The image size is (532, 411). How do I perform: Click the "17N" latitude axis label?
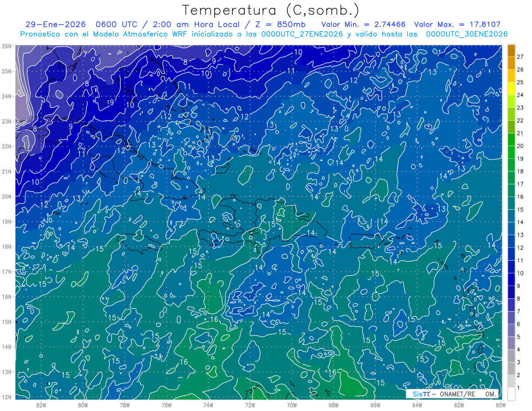tap(7, 271)
